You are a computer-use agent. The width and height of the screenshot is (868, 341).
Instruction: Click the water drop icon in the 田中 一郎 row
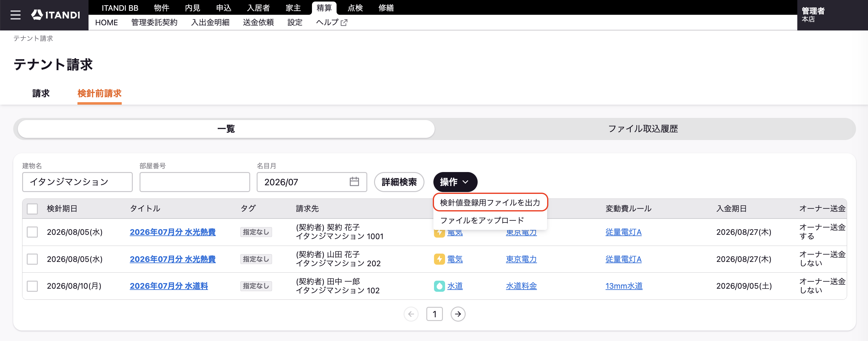439,286
